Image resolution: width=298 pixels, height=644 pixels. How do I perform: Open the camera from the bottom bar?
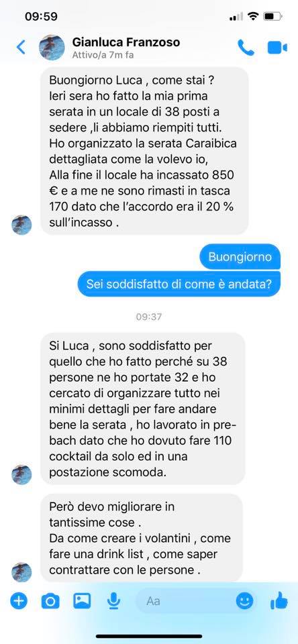50,602
